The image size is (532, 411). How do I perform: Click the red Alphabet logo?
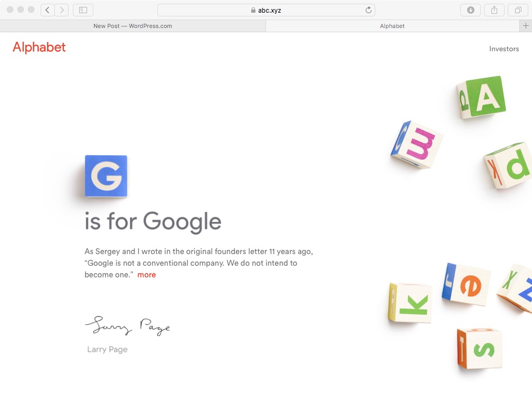click(39, 48)
